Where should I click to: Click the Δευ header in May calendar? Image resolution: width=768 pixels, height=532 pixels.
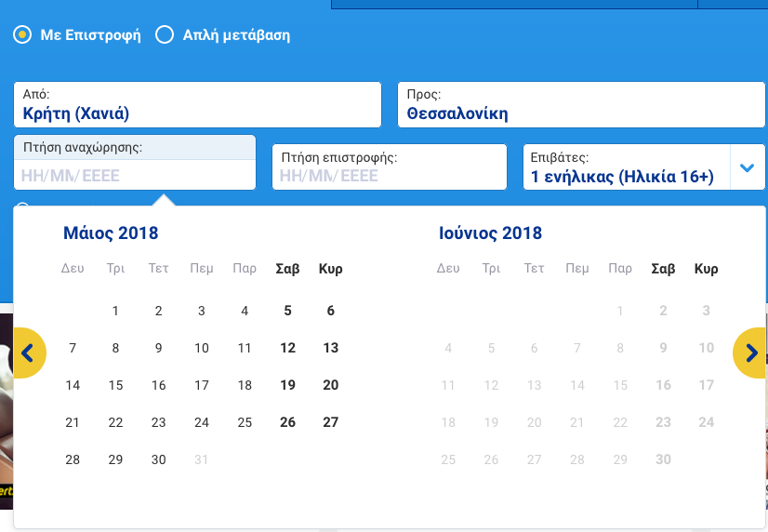[x=73, y=269]
